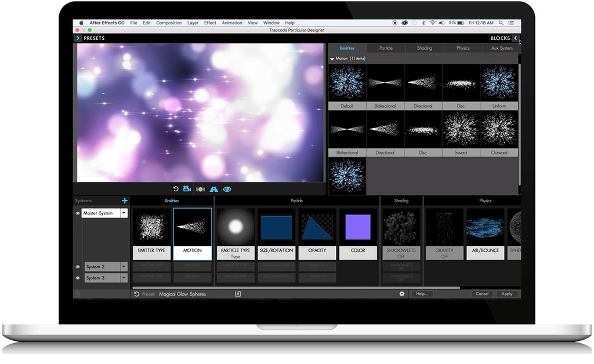The height and width of the screenshot is (364, 594).
Task: Open the Master System dropdown arrow
Action: pyautogui.click(x=124, y=213)
